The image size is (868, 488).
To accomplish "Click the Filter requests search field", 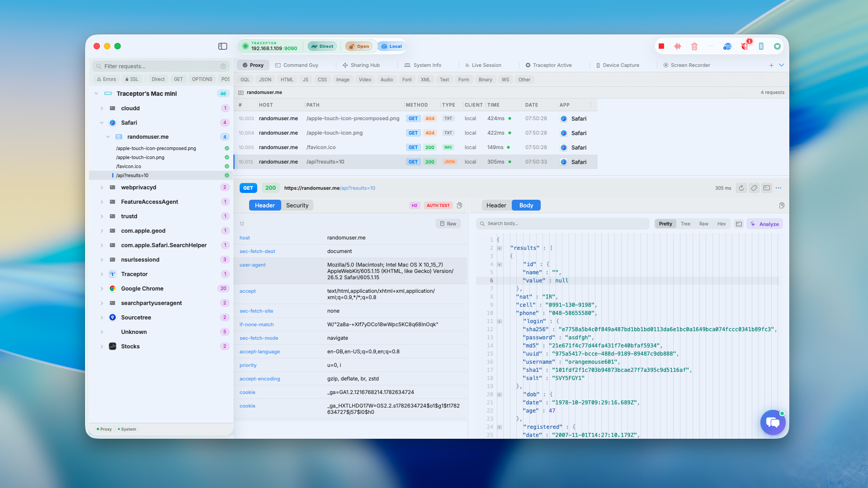I will point(161,66).
